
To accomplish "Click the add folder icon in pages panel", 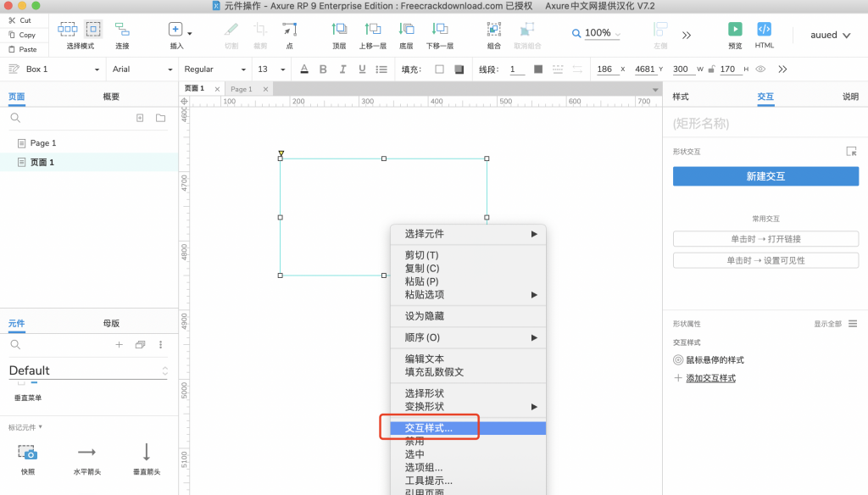I will (160, 118).
